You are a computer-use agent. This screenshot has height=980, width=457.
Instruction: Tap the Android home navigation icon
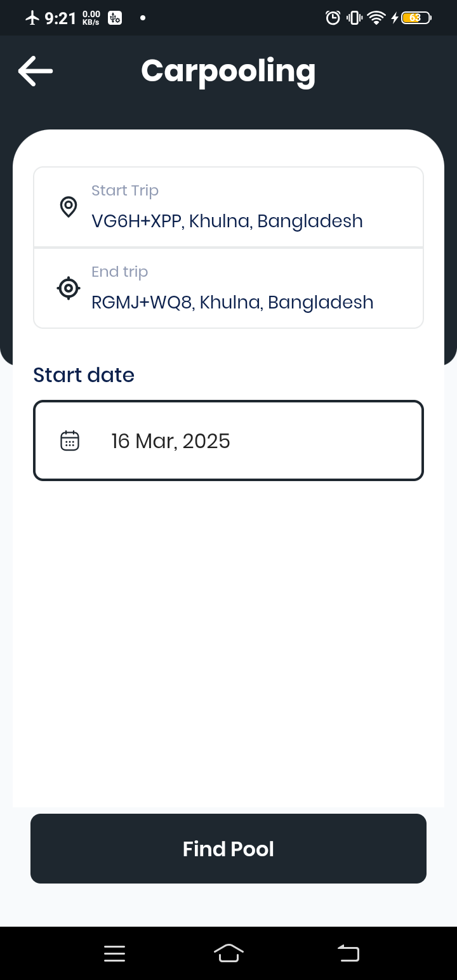[228, 953]
